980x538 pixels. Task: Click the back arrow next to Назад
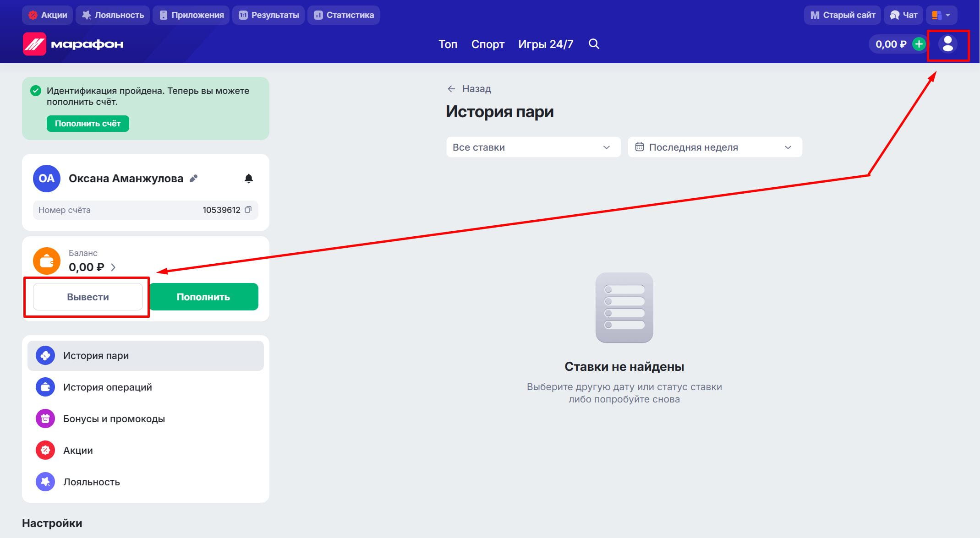click(x=451, y=89)
